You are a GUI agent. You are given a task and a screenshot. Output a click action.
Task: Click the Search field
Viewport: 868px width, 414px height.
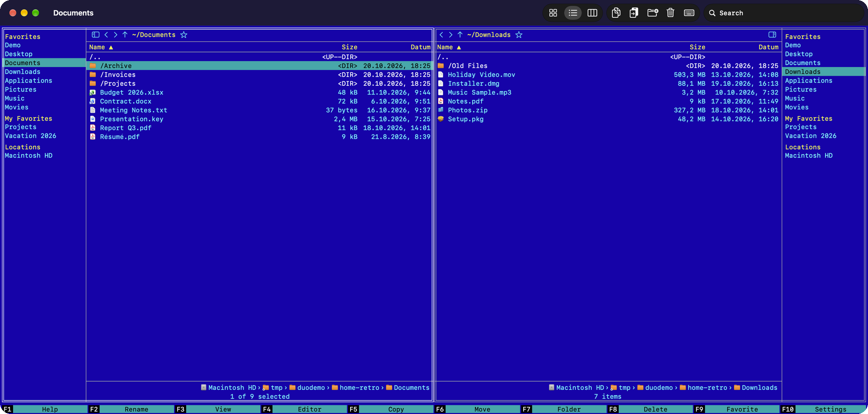coord(784,13)
